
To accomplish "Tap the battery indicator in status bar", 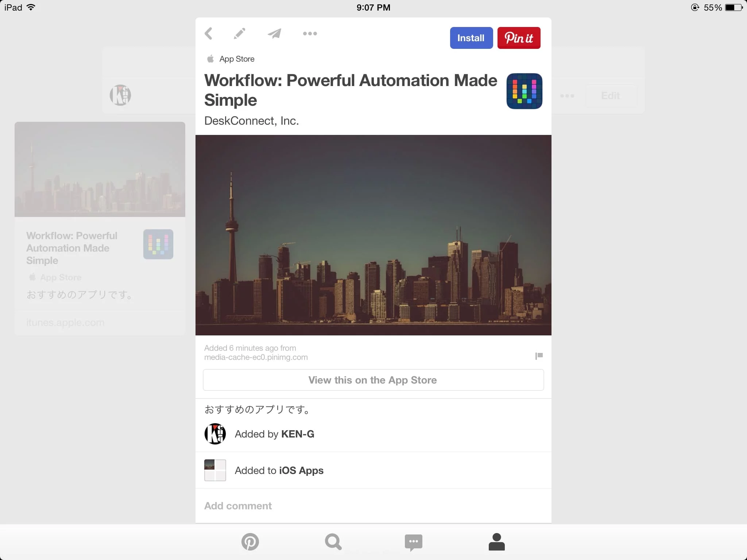I will pos(734,7).
